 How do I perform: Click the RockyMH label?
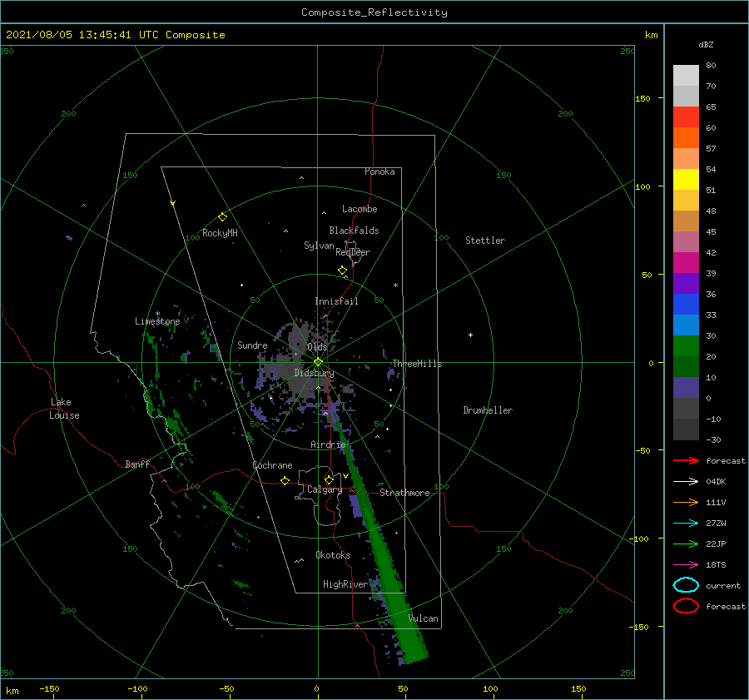tap(220, 233)
